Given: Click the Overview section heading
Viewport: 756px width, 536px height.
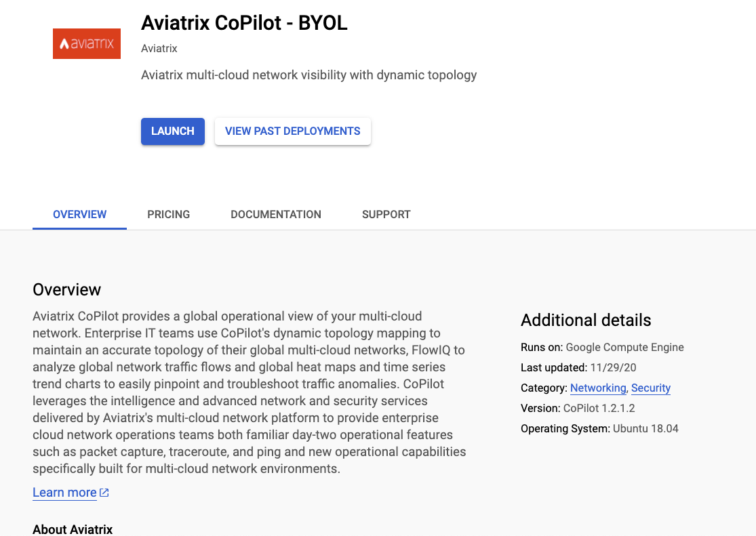Looking at the screenshot, I should 66,289.
